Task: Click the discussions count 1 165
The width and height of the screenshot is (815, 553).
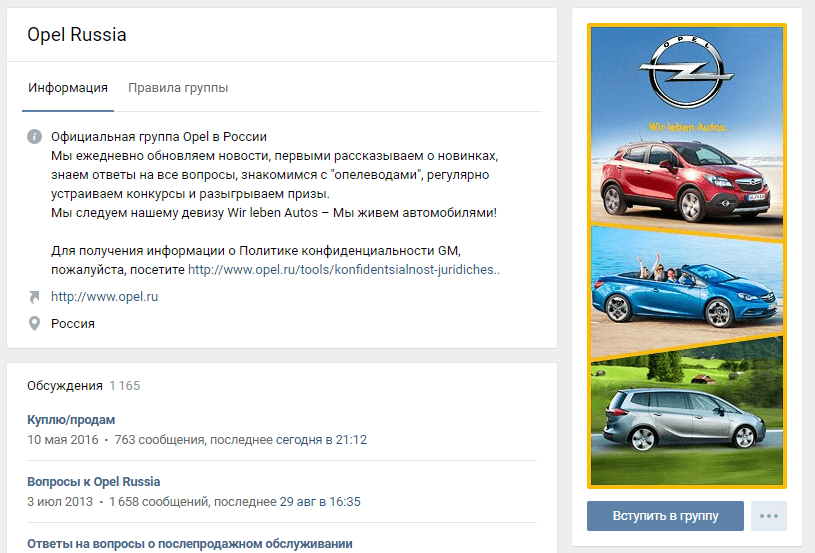Action: (125, 386)
